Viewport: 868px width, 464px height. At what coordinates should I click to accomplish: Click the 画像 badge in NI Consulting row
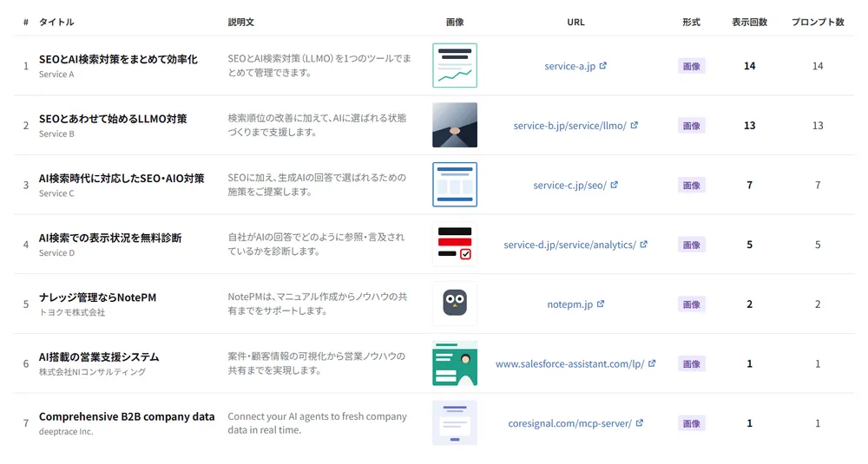(692, 364)
